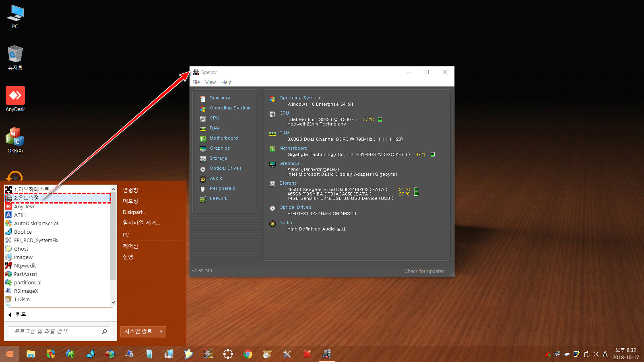Click the magnifier search icon in start menu
This screenshot has height=362, width=644.
(x=104, y=331)
